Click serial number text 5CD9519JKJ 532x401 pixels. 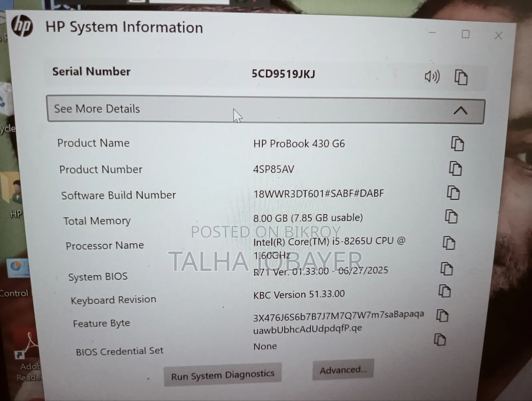(283, 74)
